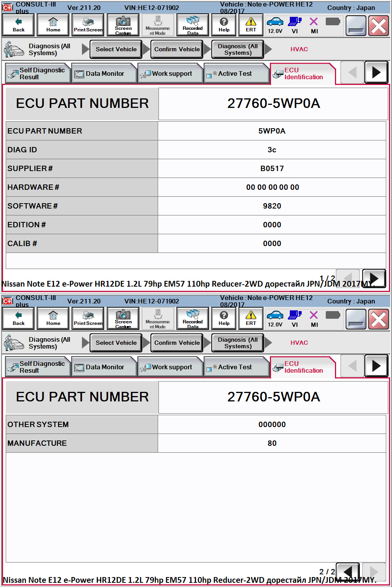Click the grey battery indicator on the page 2/2 screen
Image resolution: width=392 pixels, height=587 pixels.
point(333,315)
